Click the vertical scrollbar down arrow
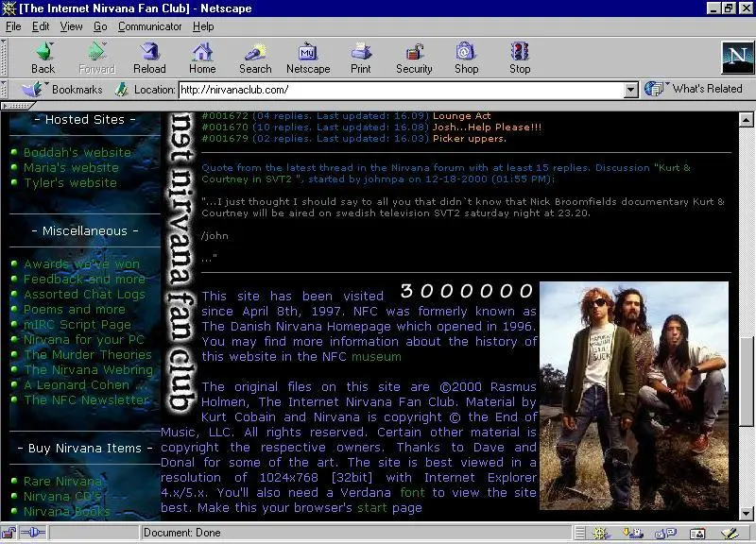Image resolution: width=756 pixels, height=544 pixels. click(x=747, y=514)
